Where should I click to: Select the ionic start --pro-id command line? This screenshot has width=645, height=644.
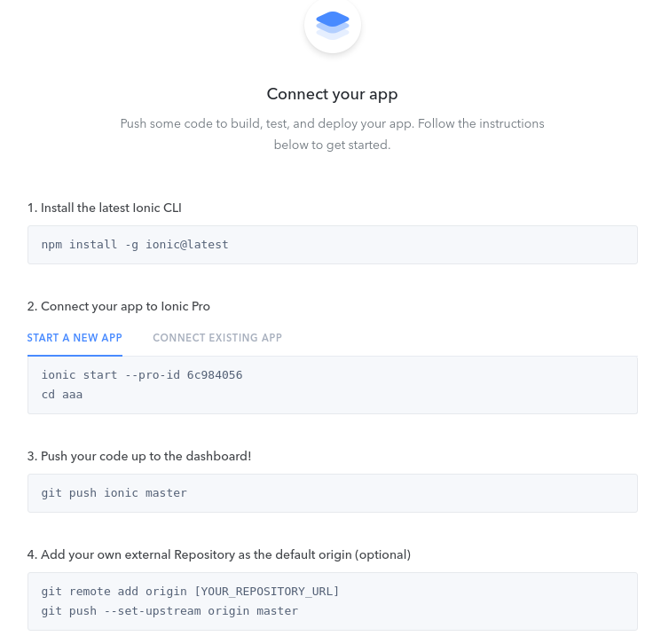pyautogui.click(x=142, y=375)
